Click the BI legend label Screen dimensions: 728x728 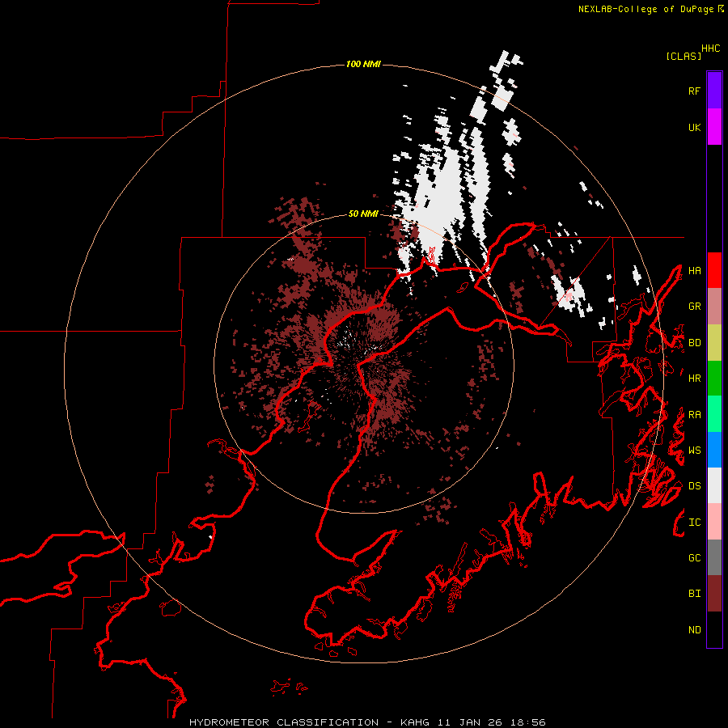(694, 594)
